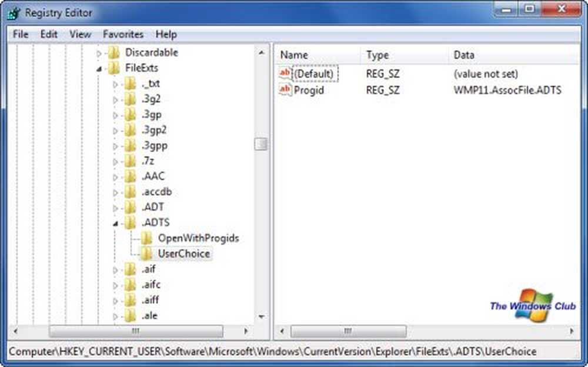Click the FileExts folder icon
Viewport: 588px width, 367px height.
tap(114, 68)
